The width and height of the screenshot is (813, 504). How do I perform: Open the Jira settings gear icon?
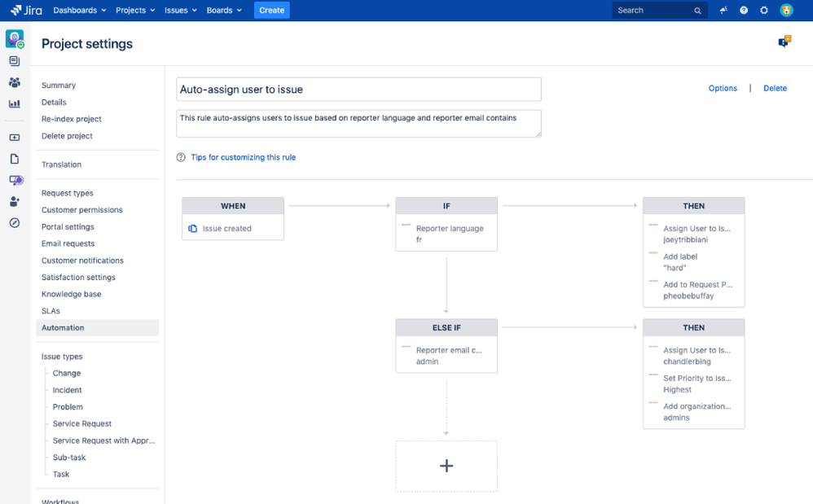click(x=764, y=11)
